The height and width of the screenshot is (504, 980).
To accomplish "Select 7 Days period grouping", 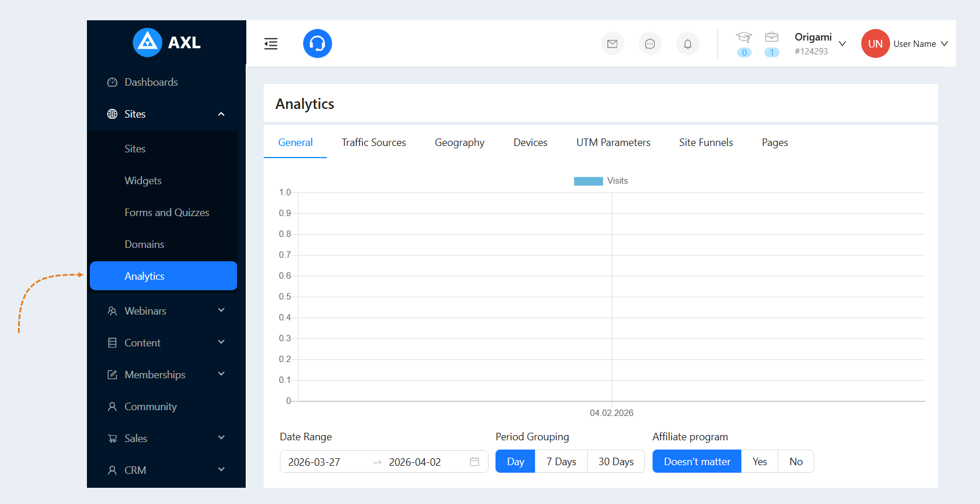I will click(x=561, y=462).
